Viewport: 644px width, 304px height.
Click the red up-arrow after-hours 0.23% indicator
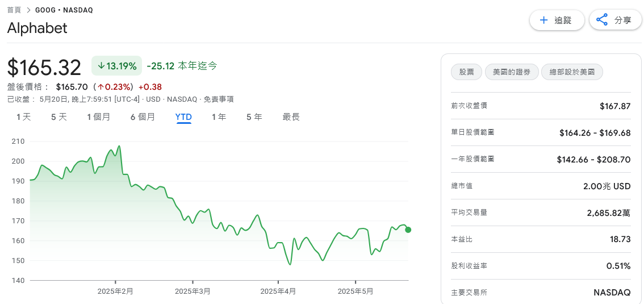pos(115,87)
